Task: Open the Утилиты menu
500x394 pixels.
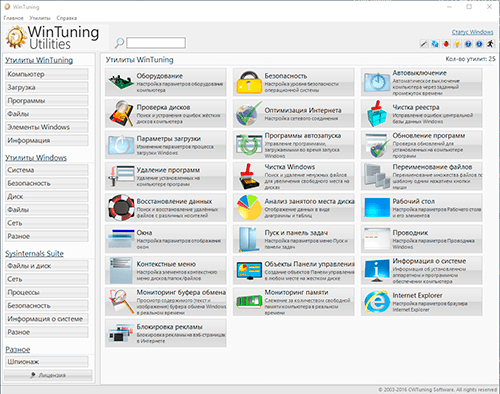Action: (40, 18)
